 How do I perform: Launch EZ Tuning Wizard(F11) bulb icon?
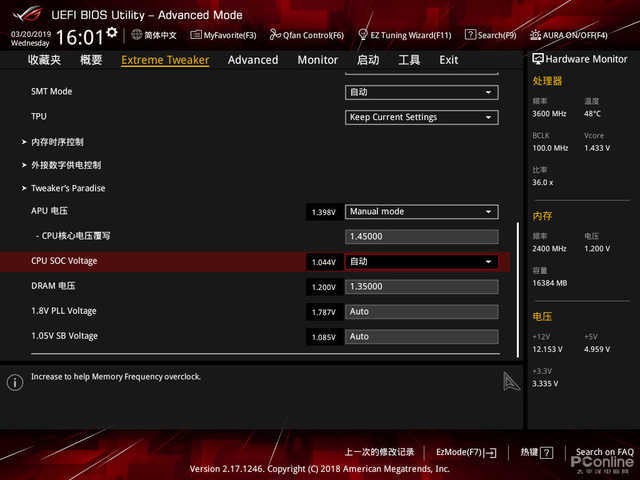[362, 35]
